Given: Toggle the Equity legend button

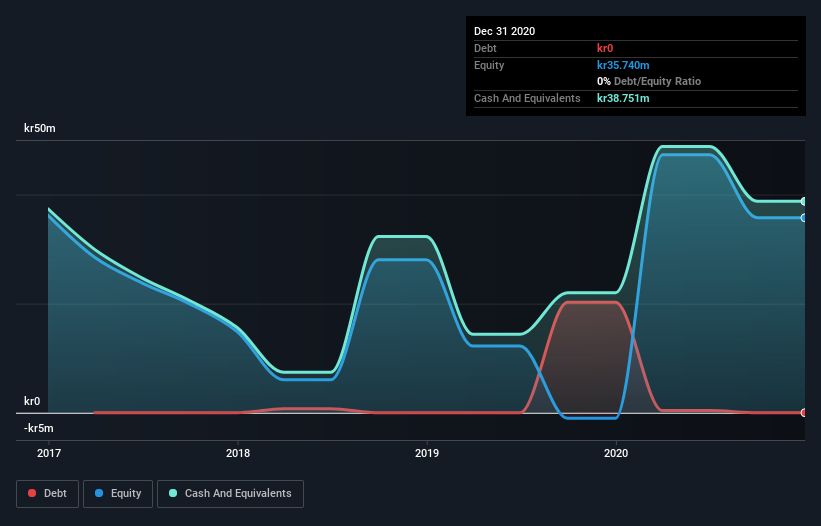Looking at the screenshot, I should 118,494.
